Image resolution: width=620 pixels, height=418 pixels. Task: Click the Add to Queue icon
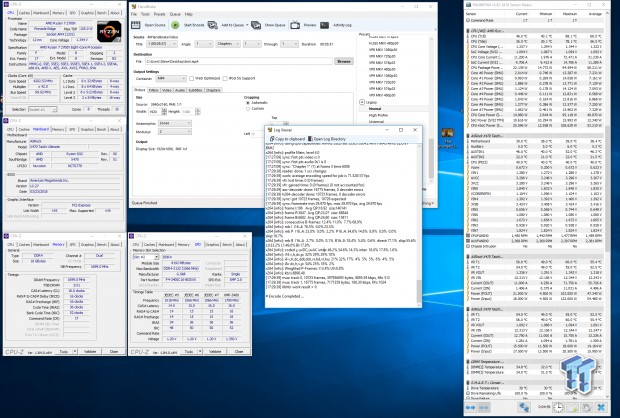213,25
